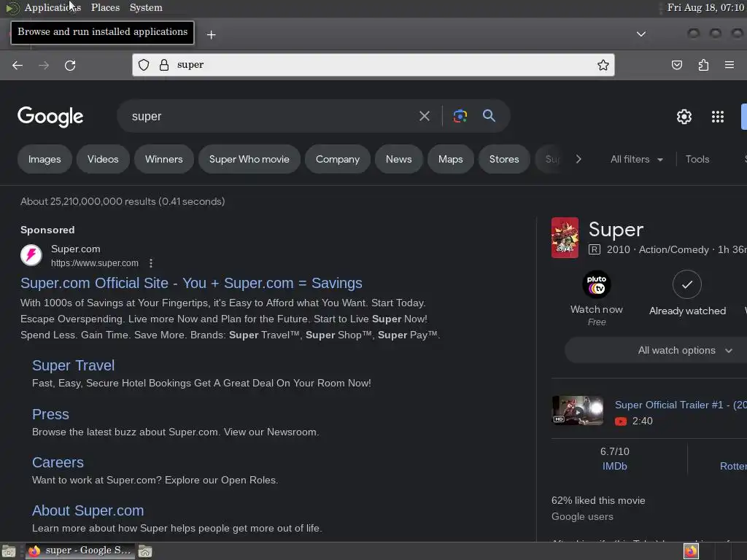747x560 pixels.
Task: Open the IMDb rating link
Action: click(x=614, y=466)
